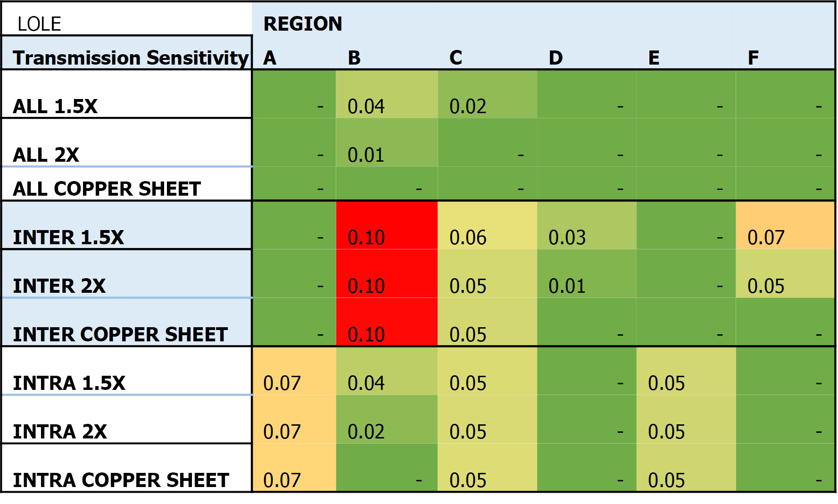Select region E value in INTRA COPPER SHEET row

[667, 480]
